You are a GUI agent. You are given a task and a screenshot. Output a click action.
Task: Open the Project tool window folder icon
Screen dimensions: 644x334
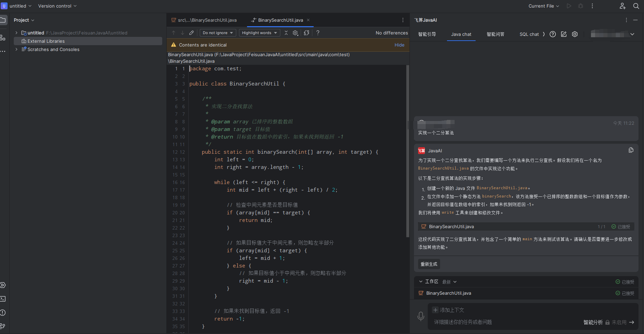3,20
